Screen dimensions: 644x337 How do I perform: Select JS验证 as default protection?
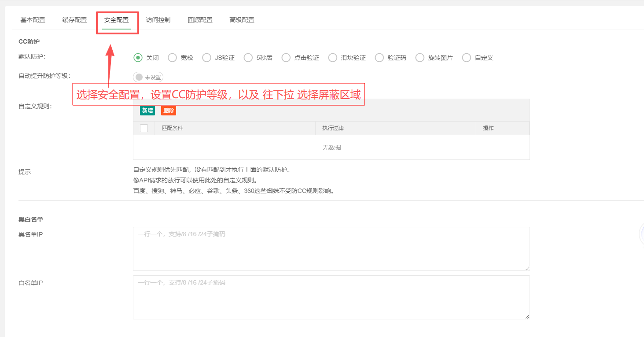tap(207, 58)
